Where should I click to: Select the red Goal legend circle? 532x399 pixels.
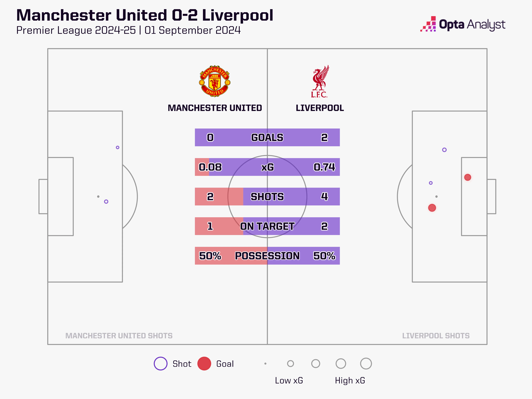(x=204, y=363)
